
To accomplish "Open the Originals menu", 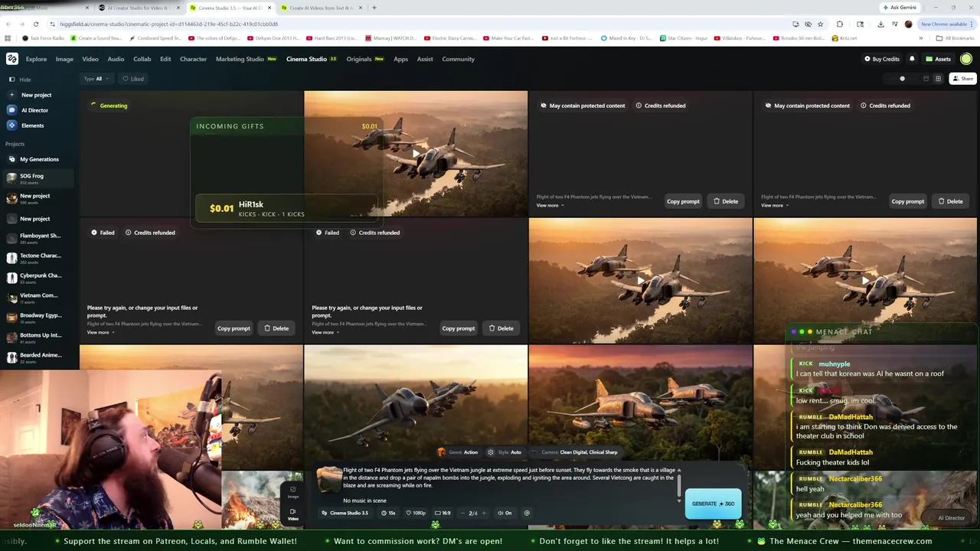I will pyautogui.click(x=364, y=59).
